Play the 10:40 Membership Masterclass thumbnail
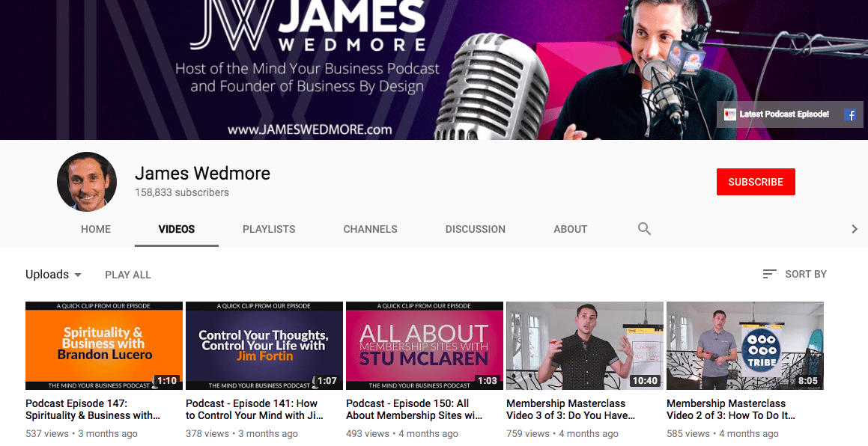 pyautogui.click(x=585, y=346)
